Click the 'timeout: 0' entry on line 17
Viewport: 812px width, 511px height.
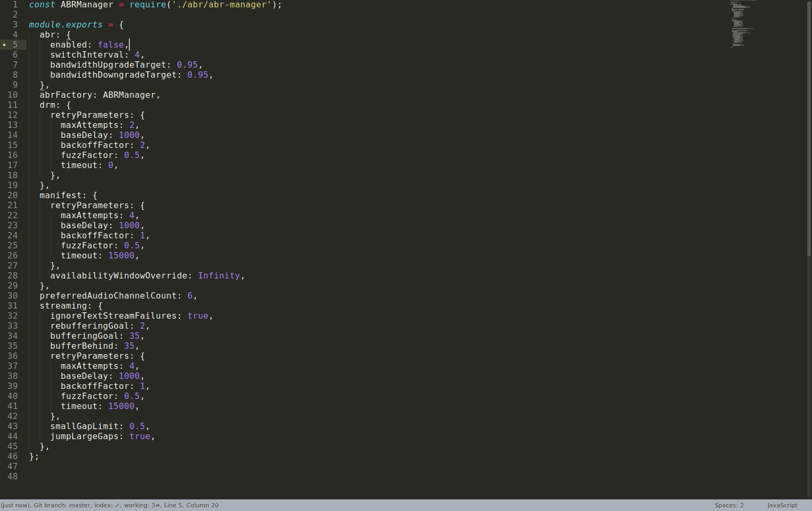pos(87,165)
